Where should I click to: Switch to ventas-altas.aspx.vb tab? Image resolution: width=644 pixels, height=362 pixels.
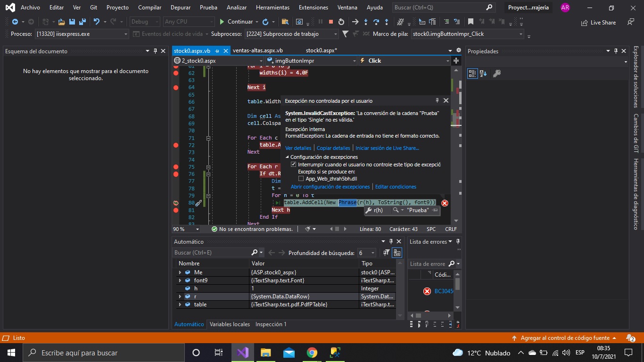(258, 50)
